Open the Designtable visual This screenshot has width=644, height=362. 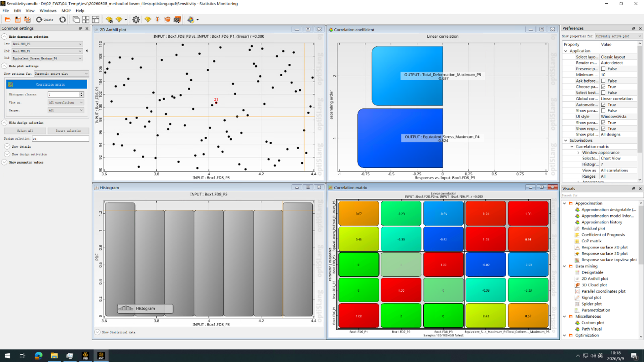[592, 273]
